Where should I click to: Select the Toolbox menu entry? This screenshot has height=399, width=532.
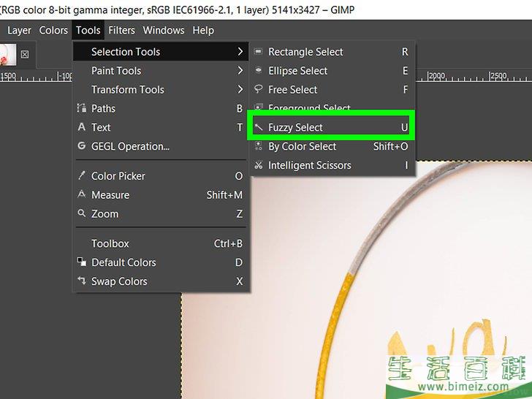110,243
